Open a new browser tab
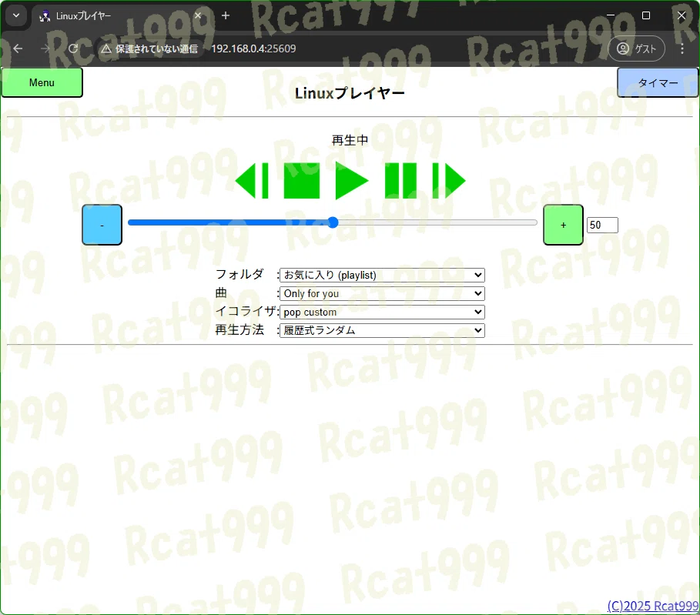 (226, 15)
